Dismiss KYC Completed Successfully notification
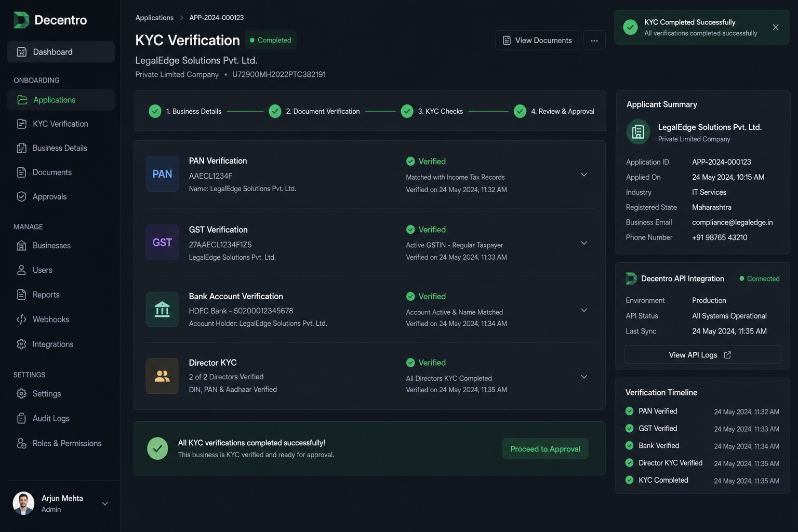The width and height of the screenshot is (798, 532). [776, 27]
